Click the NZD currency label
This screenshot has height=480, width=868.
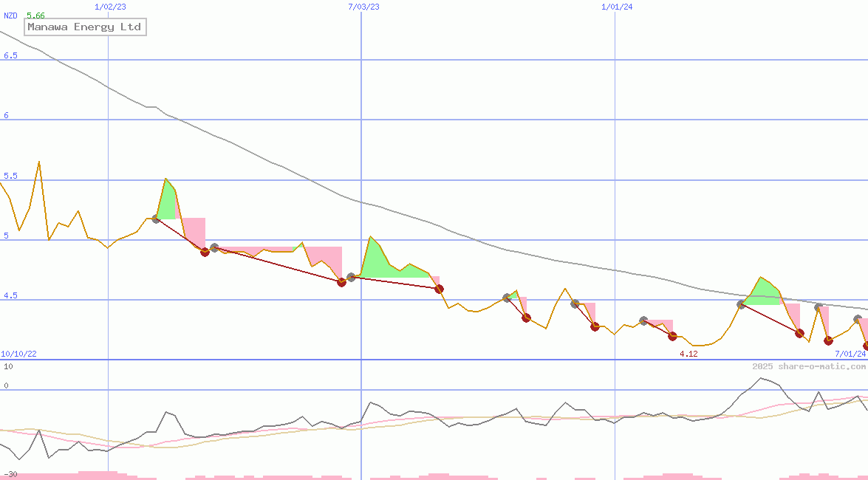(11, 16)
